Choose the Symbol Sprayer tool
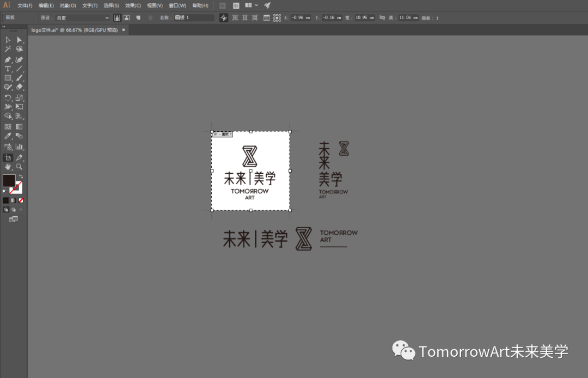 (8, 147)
